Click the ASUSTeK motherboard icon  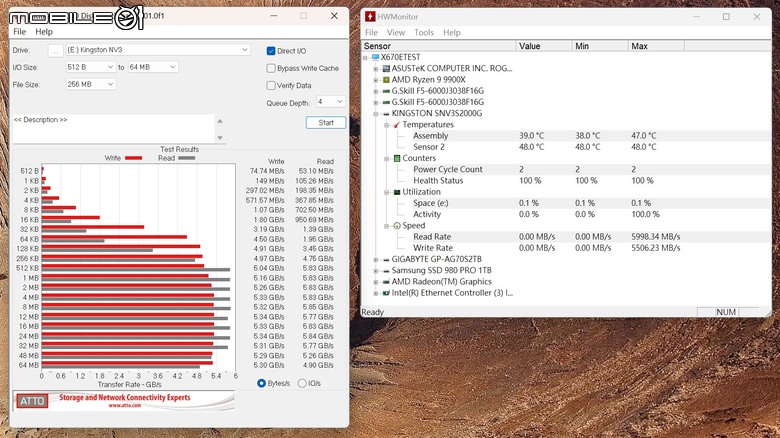386,68
